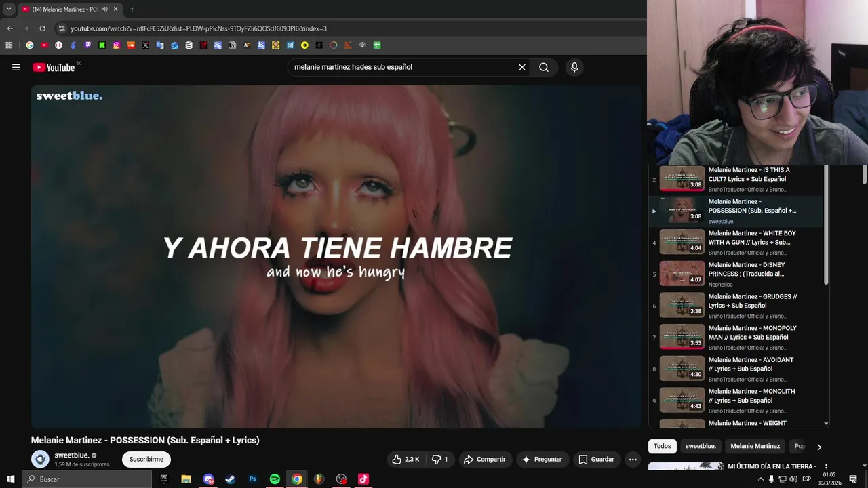Open the YouTube hamburger guide menu
Screen dimensions: 868x488
[x=16, y=67]
